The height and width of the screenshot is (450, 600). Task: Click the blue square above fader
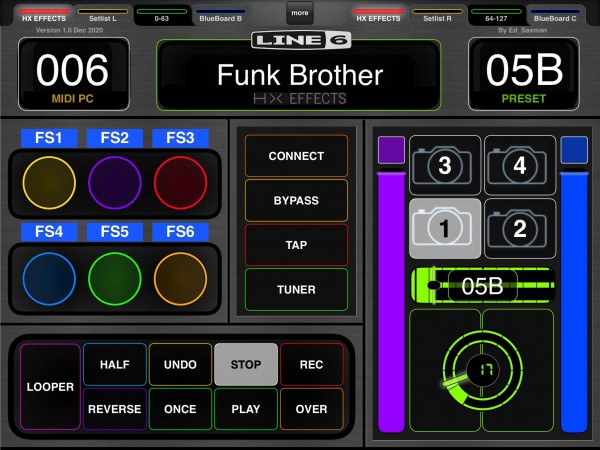tap(574, 150)
